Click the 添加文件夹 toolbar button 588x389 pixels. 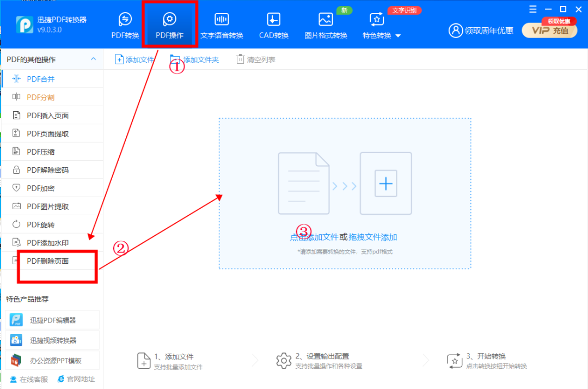194,59
